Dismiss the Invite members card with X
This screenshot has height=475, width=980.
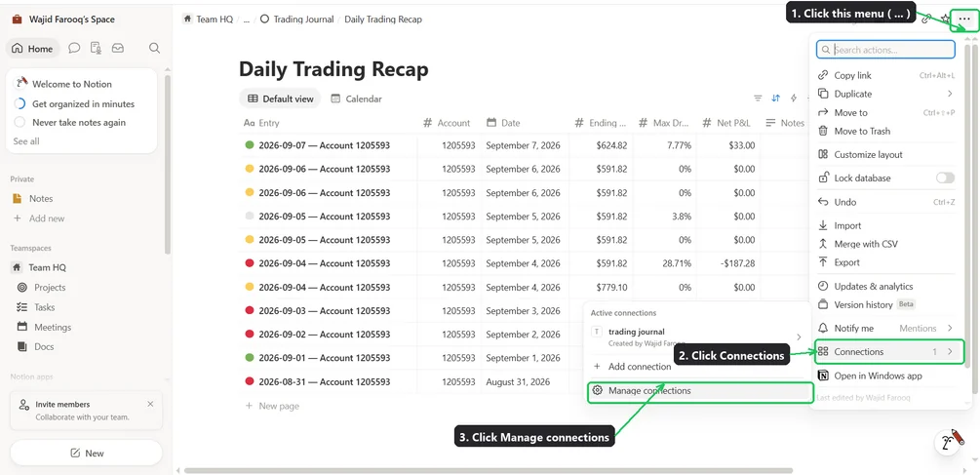tap(150, 405)
